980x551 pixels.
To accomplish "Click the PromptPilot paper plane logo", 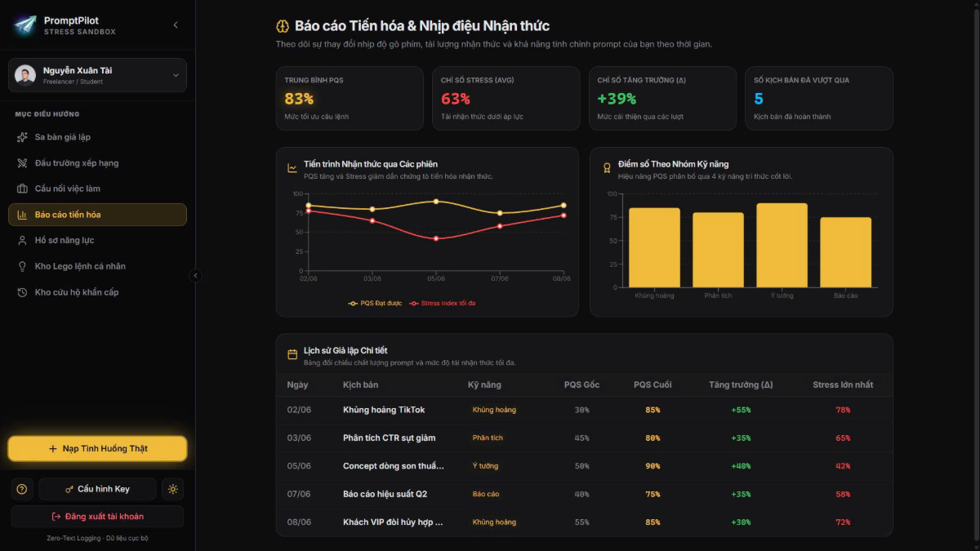I will (x=25, y=25).
